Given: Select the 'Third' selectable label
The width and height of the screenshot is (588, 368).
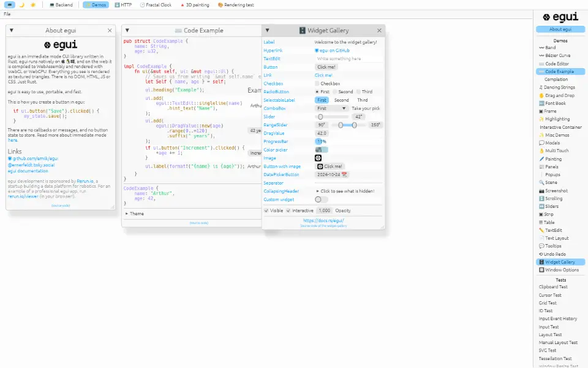Looking at the screenshot, I should tap(362, 100).
